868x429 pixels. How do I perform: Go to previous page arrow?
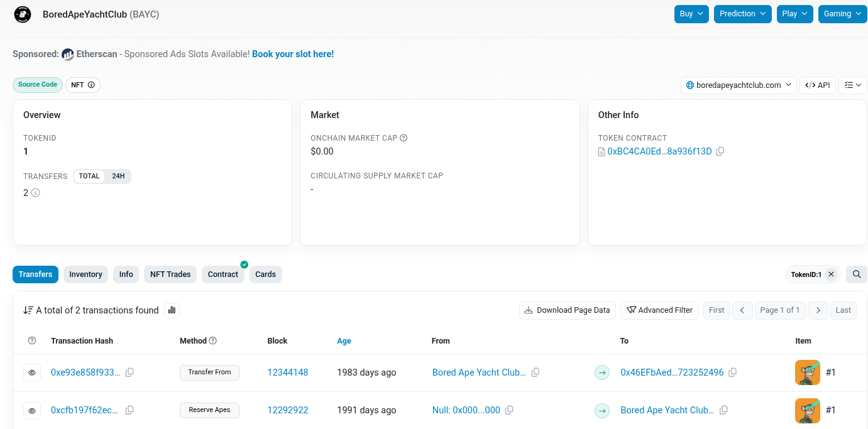coord(742,310)
